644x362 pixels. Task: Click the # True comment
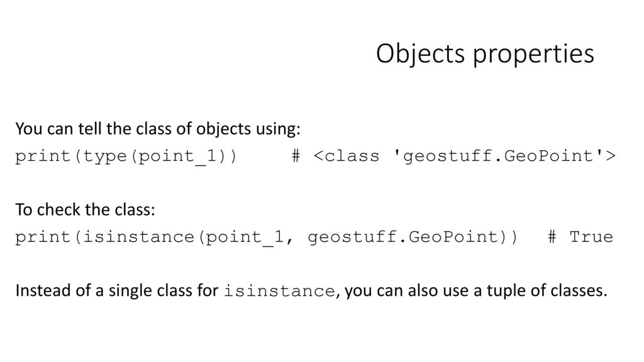[x=580, y=237]
